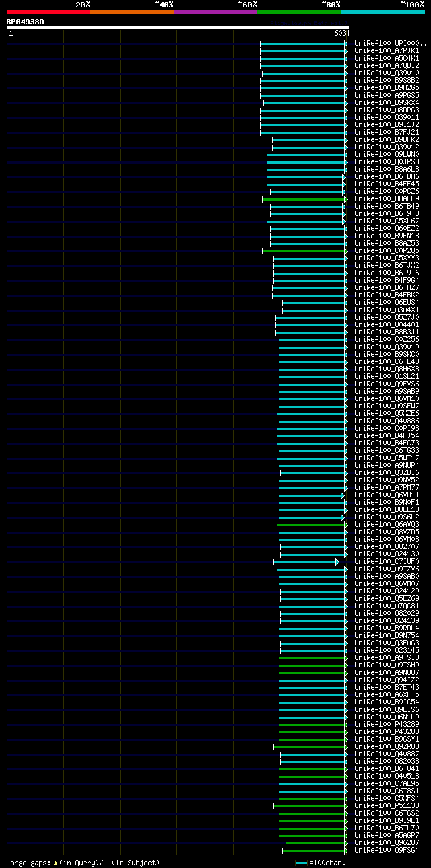Click the cyan ~100% identity legend segment

pyautogui.click(x=382, y=11)
